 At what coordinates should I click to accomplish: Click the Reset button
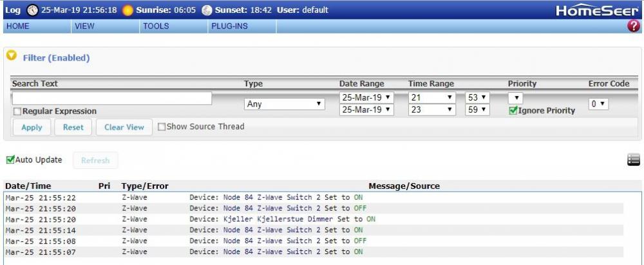pos(73,127)
